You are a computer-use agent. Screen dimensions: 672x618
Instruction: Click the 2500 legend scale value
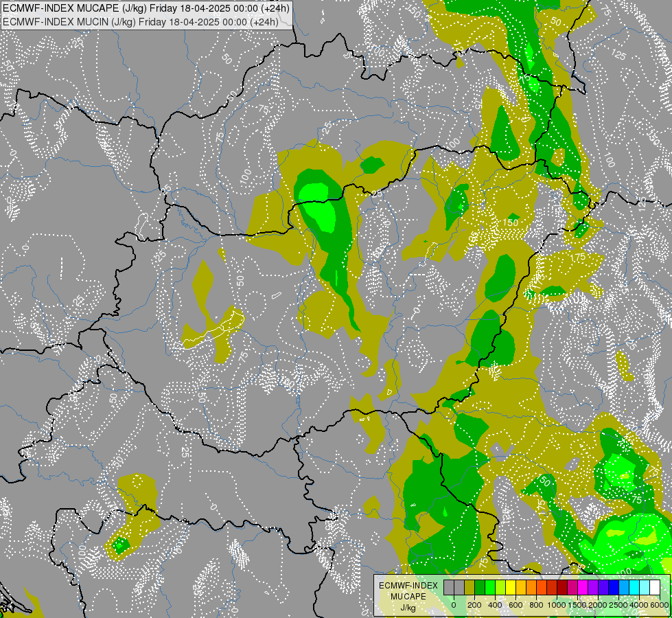618,605
